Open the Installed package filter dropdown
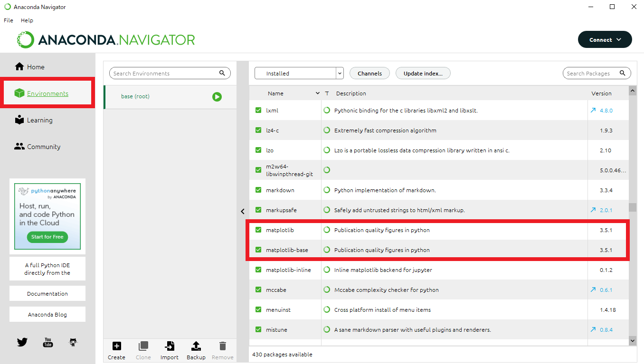 [299, 73]
